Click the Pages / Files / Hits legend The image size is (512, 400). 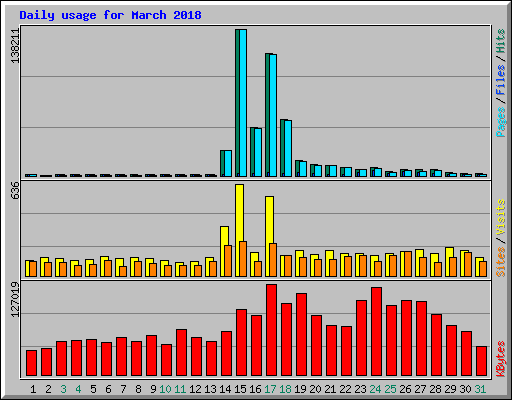pos(500,83)
